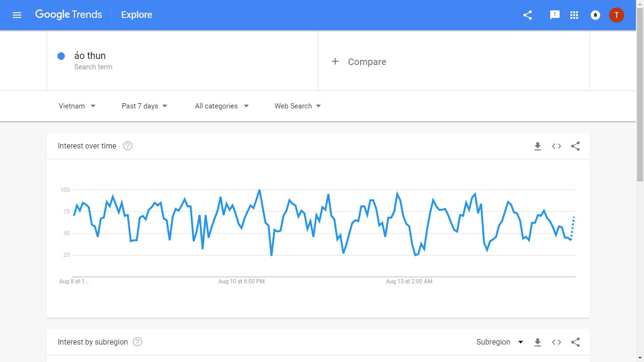Image resolution: width=644 pixels, height=362 pixels.
Task: Open the hamburger main menu
Action: (17, 15)
